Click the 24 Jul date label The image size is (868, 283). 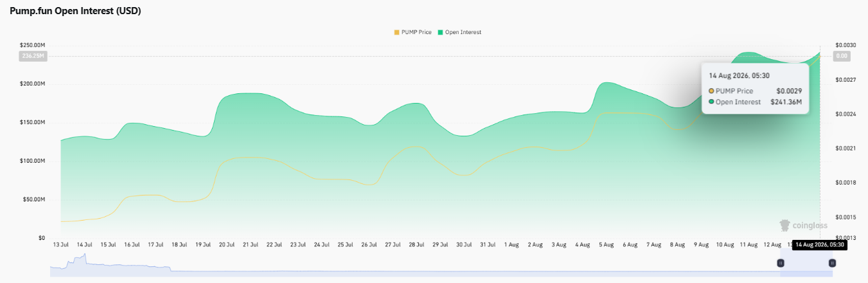point(322,245)
